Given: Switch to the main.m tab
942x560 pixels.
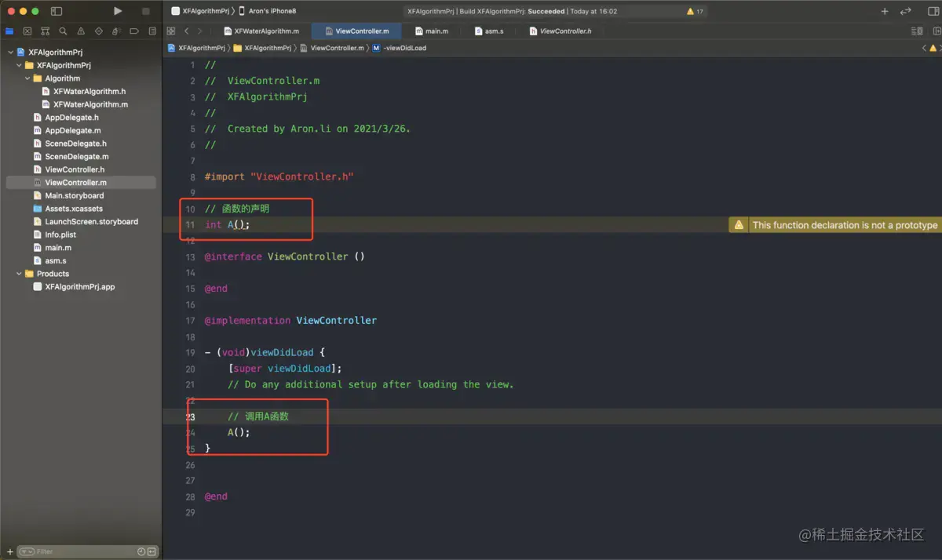Looking at the screenshot, I should [431, 31].
